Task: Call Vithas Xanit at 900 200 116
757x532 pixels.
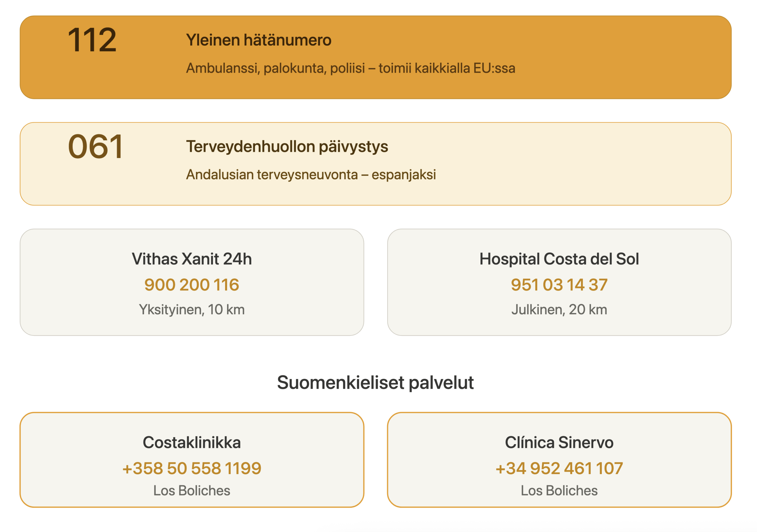Action: point(192,285)
